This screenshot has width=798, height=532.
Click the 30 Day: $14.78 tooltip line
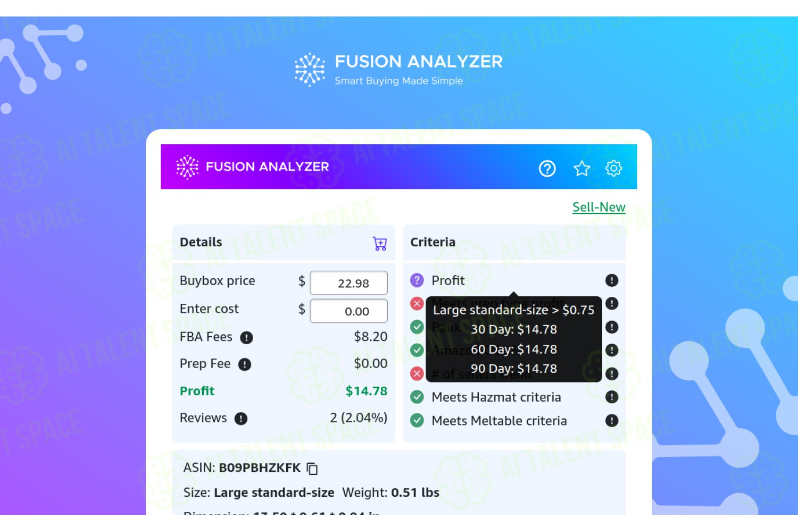(514, 329)
